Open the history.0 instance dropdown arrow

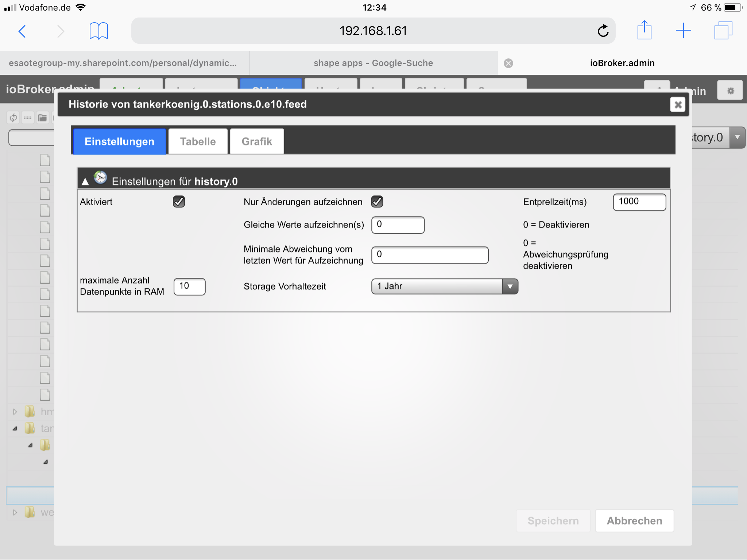click(x=737, y=137)
